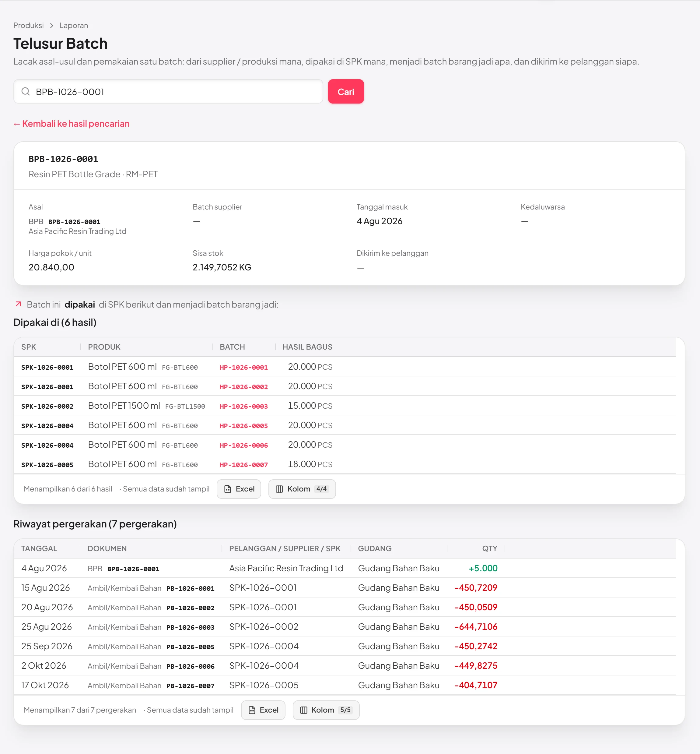Click in the batch search input field
This screenshot has height=754, width=700.
tap(168, 91)
